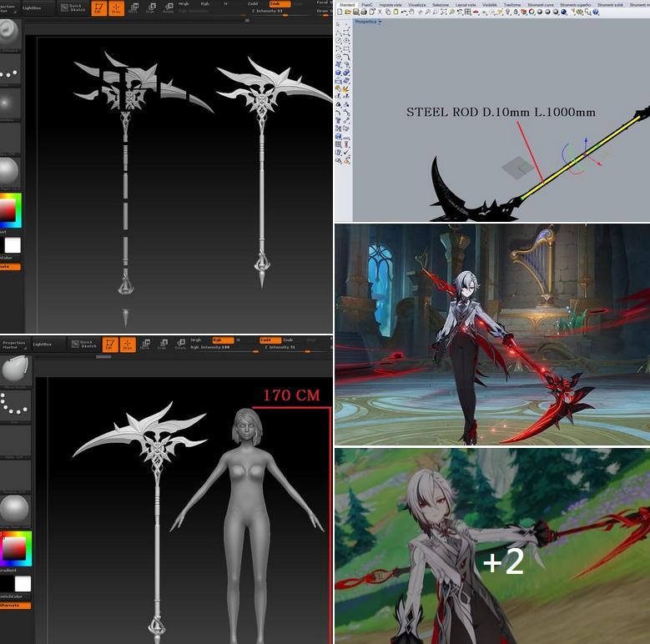Image resolution: width=650 pixels, height=644 pixels.
Task: Open material sphere picker in top ZBrush
Action: click(9, 172)
